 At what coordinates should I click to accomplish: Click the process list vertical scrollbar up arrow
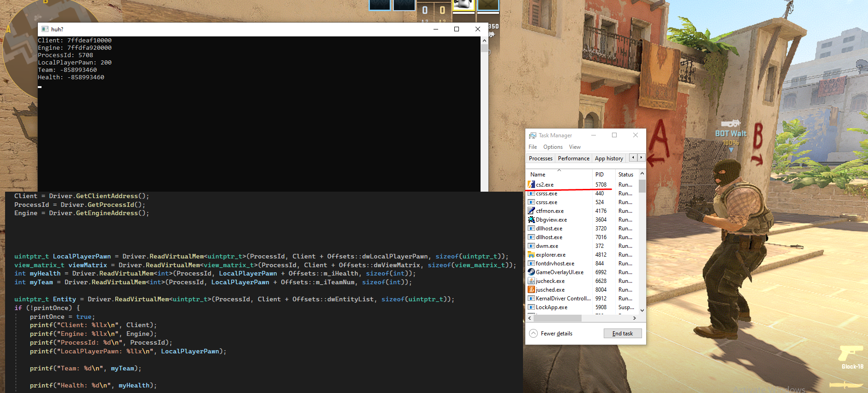(x=642, y=174)
